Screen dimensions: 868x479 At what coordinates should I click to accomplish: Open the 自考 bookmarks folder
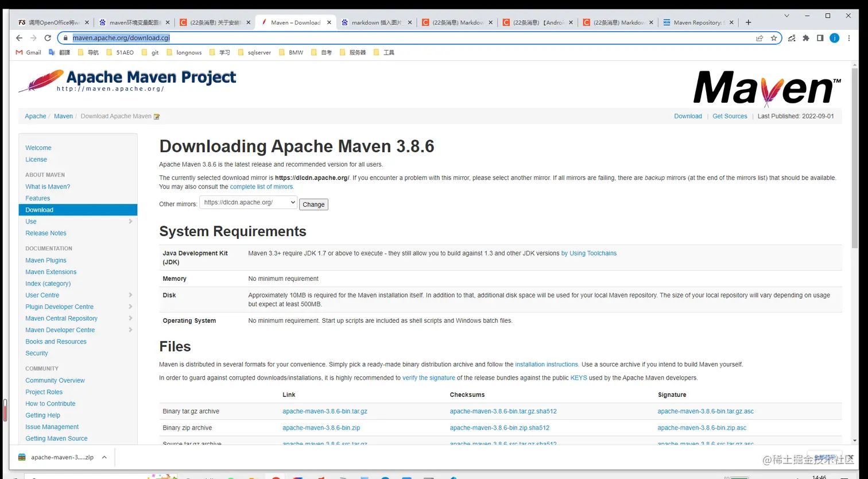point(321,52)
